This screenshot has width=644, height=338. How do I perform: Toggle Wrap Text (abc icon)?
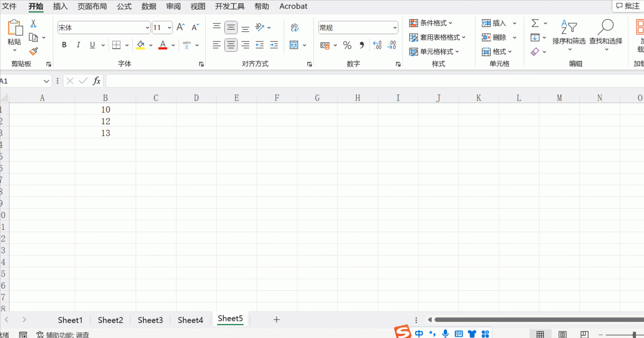(x=294, y=27)
